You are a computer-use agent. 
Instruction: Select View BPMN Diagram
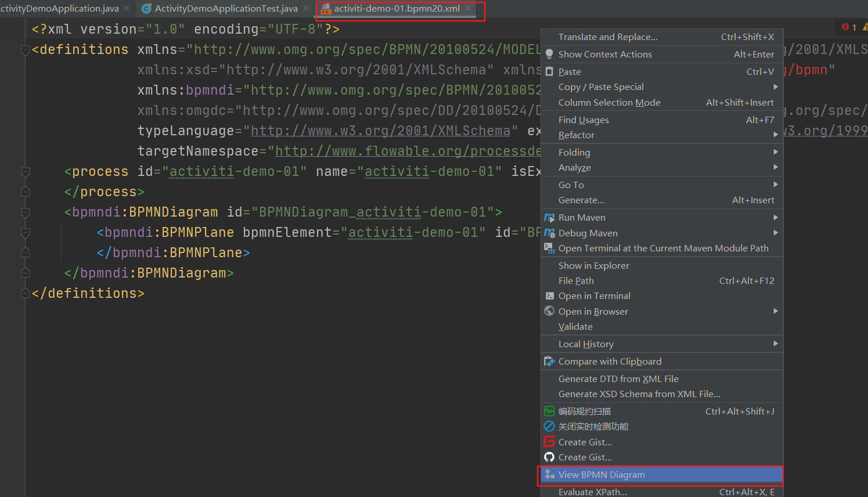tap(662, 474)
